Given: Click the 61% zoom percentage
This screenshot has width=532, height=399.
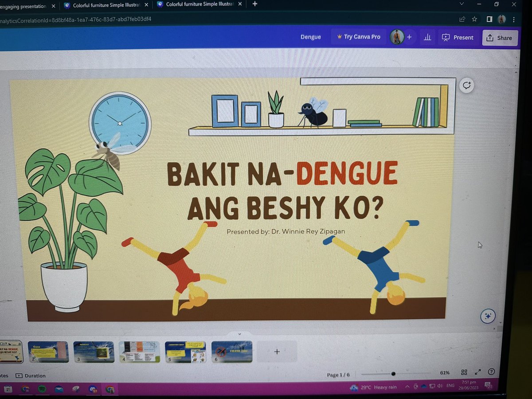Looking at the screenshot, I should (445, 373).
